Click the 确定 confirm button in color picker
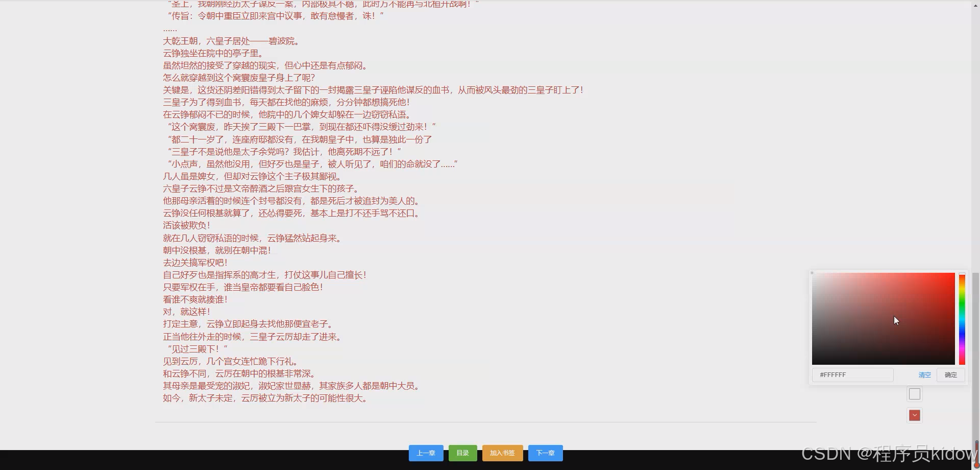The width and height of the screenshot is (980, 470). 950,374
